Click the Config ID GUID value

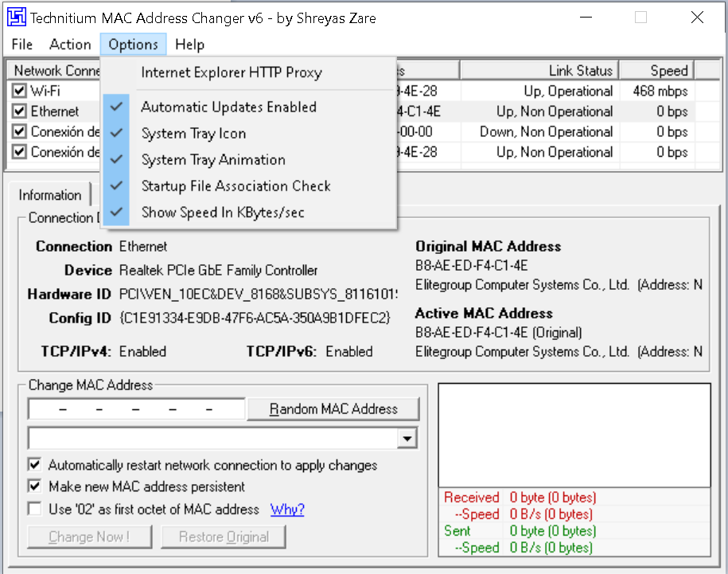[255, 318]
